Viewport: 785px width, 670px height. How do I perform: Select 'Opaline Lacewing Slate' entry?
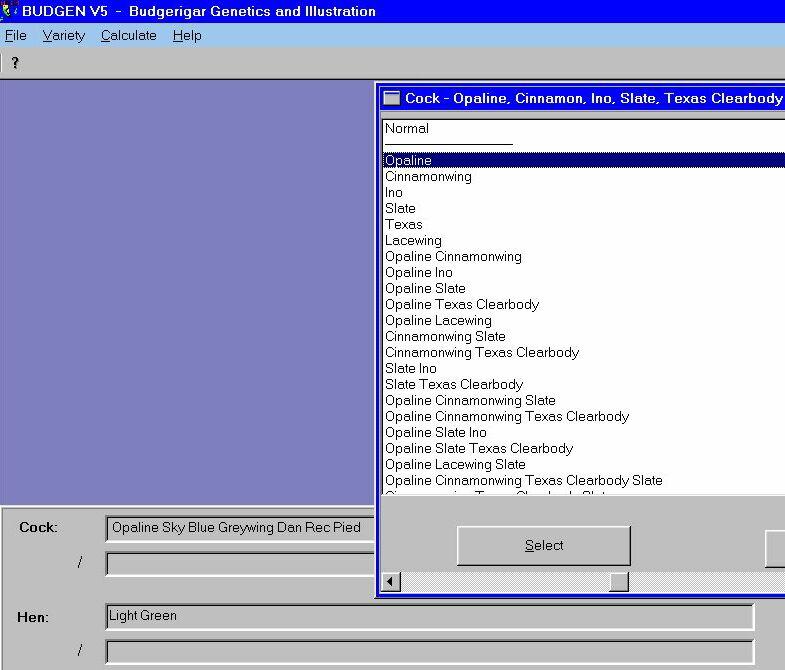[x=584, y=465]
